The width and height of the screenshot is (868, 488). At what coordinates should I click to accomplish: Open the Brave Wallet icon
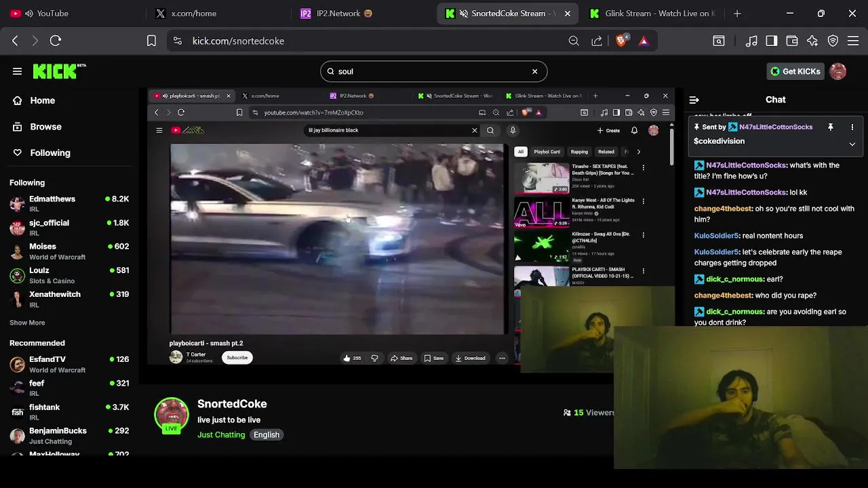click(x=792, y=41)
